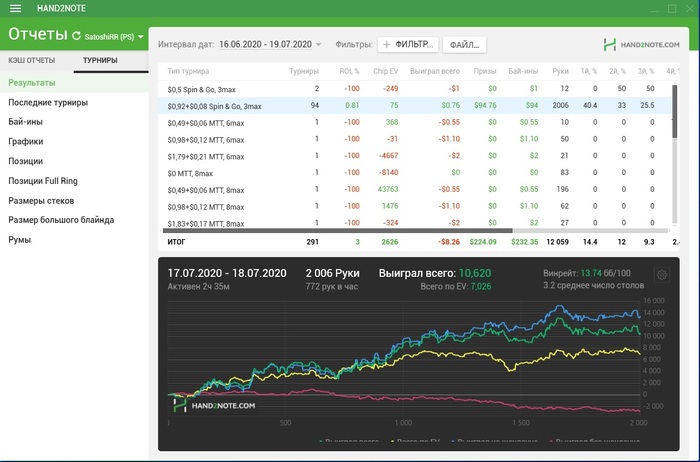Select the $0,49+$0,06 MTT, 8max row
The width and height of the screenshot is (700, 462).
(415, 189)
